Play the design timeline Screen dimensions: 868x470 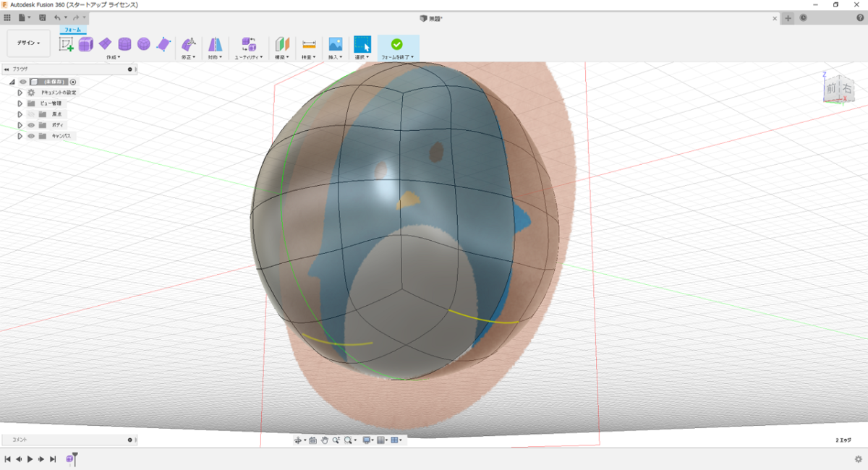(x=30, y=459)
